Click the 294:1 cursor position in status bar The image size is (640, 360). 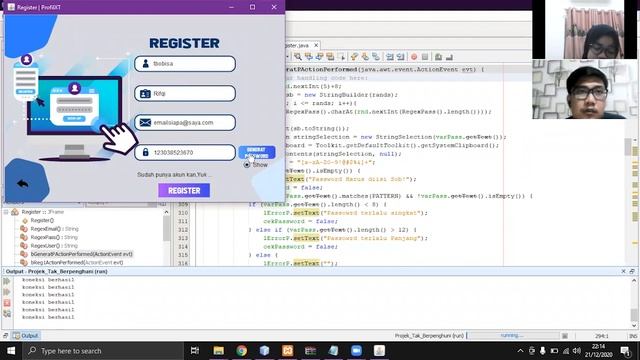pos(601,336)
